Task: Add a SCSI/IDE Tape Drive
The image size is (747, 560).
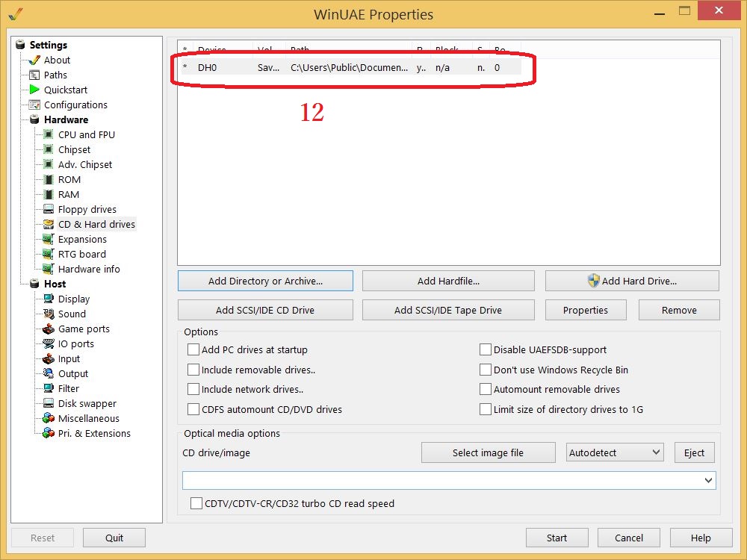Action: (448, 310)
